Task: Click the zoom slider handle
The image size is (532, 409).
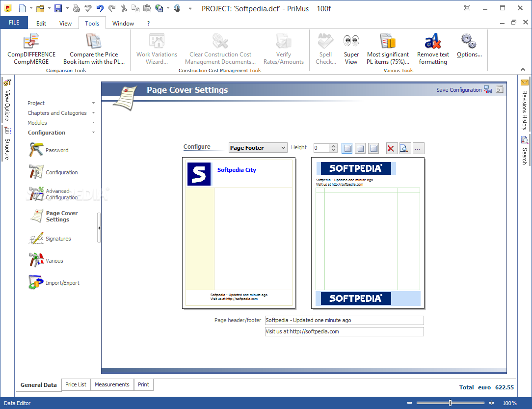Action: click(x=450, y=403)
